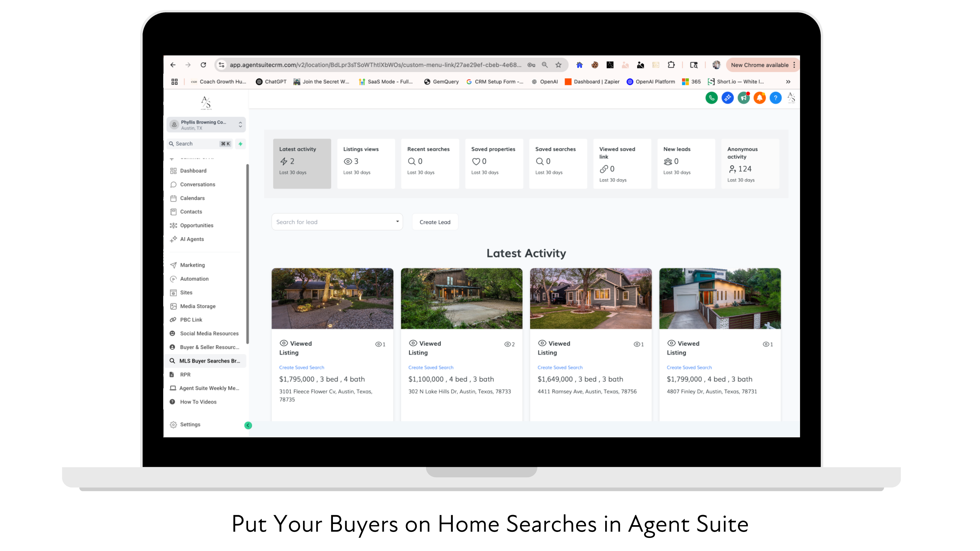
Task: Open the 4807 Finley Dr listing photo
Action: 720,298
